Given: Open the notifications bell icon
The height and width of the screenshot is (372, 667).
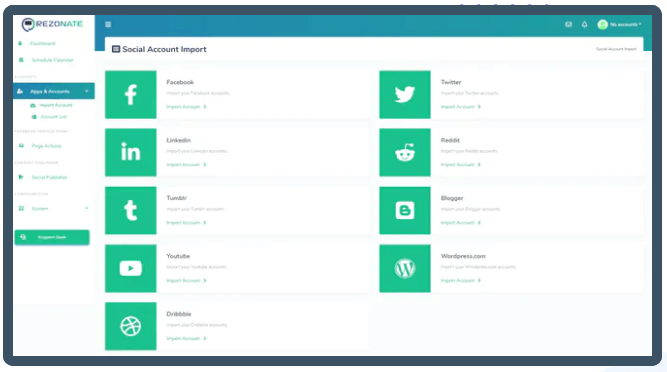Looking at the screenshot, I should (x=584, y=25).
